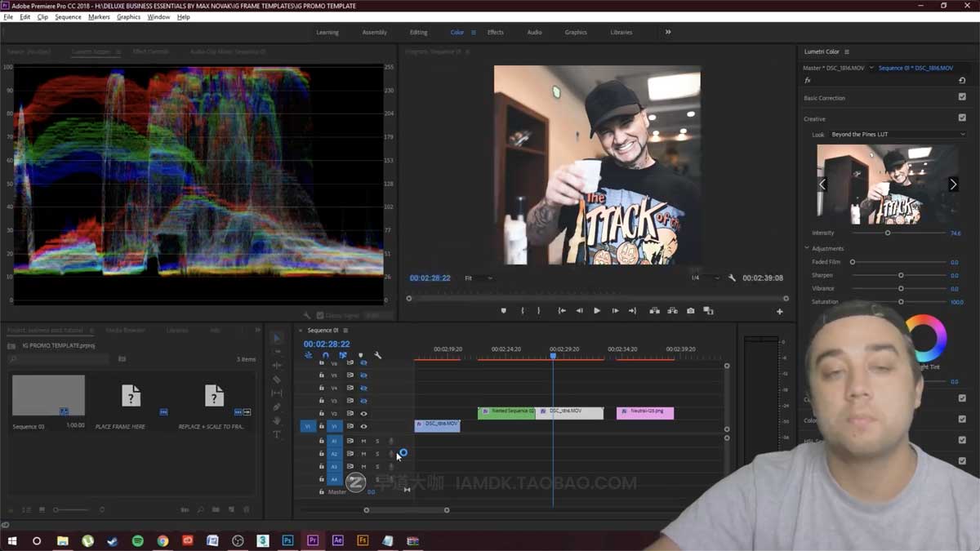Go to In point in Program monitor
The width and height of the screenshot is (980, 551).
coord(562,311)
